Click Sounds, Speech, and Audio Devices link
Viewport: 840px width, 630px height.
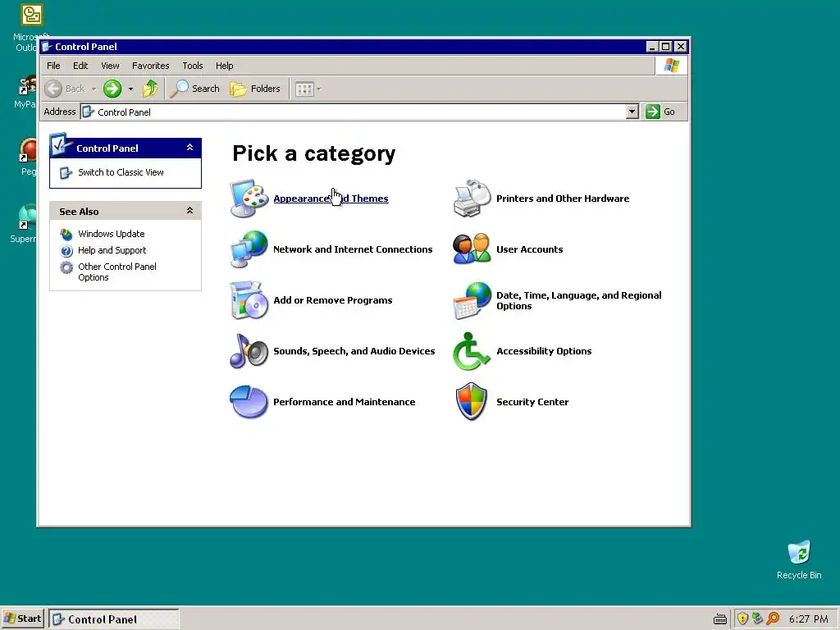354,351
